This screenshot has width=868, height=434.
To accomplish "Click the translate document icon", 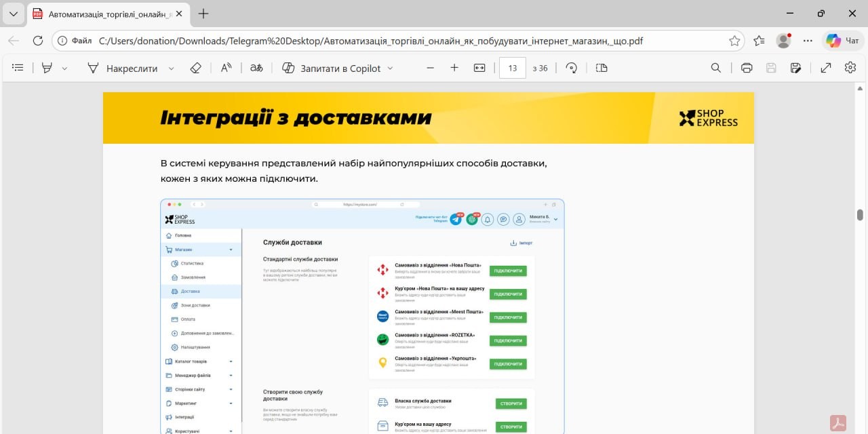I will 256,68.
